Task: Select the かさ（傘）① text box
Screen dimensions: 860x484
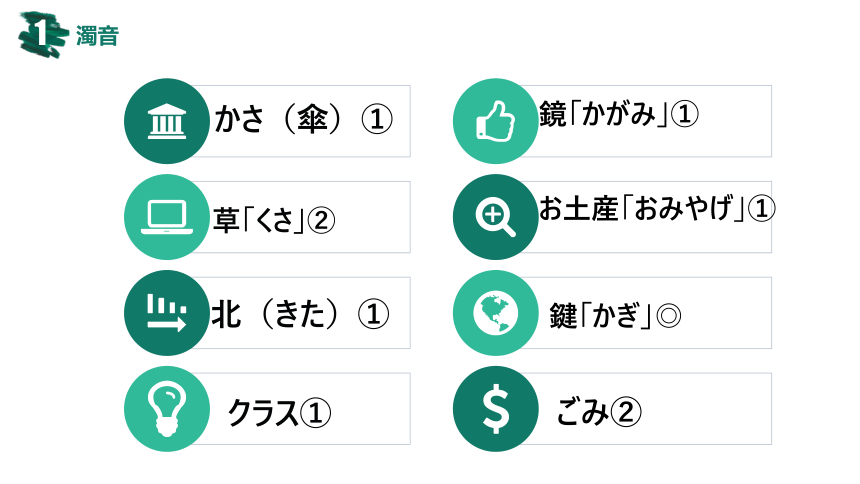Action: pyautogui.click(x=303, y=119)
